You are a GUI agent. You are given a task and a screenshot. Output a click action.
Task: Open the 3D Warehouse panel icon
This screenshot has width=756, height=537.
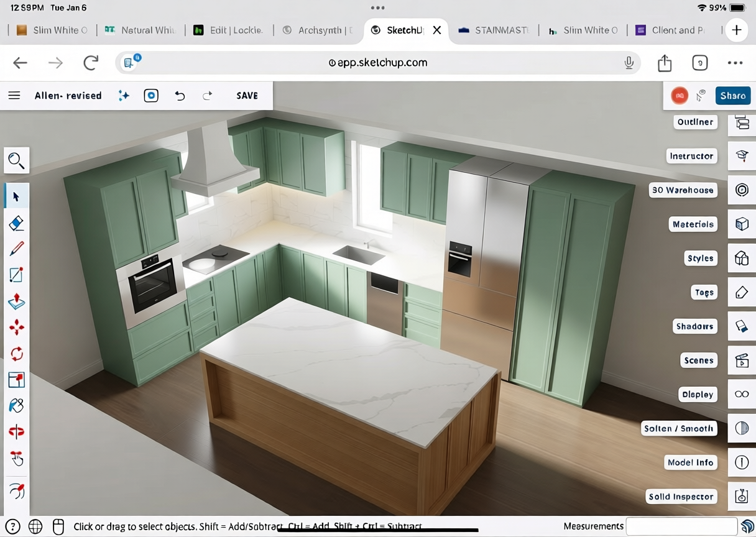pos(742,190)
